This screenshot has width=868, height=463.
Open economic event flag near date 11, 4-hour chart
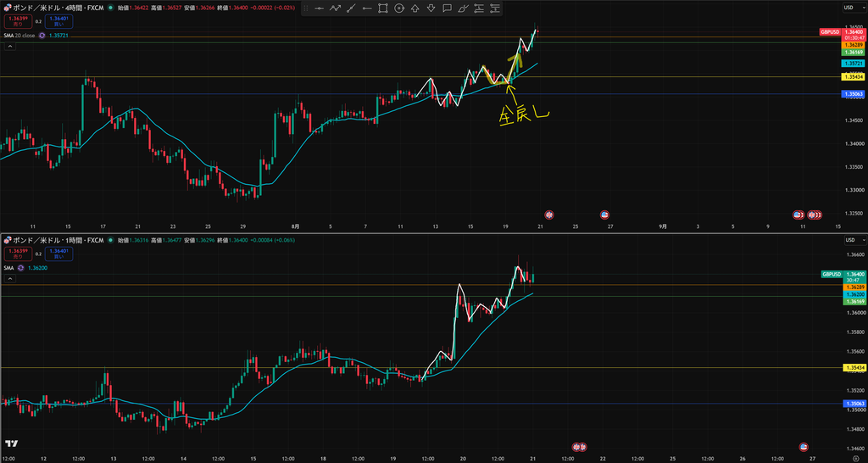click(798, 215)
